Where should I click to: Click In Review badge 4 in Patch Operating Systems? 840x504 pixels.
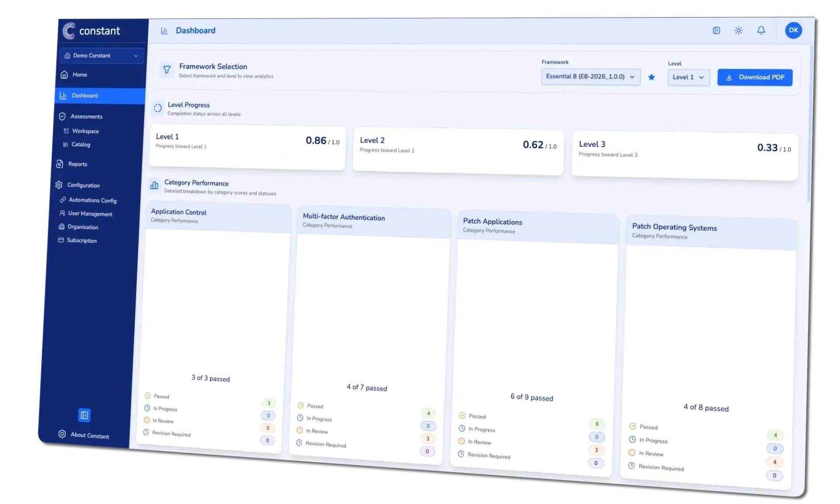pyautogui.click(x=774, y=462)
